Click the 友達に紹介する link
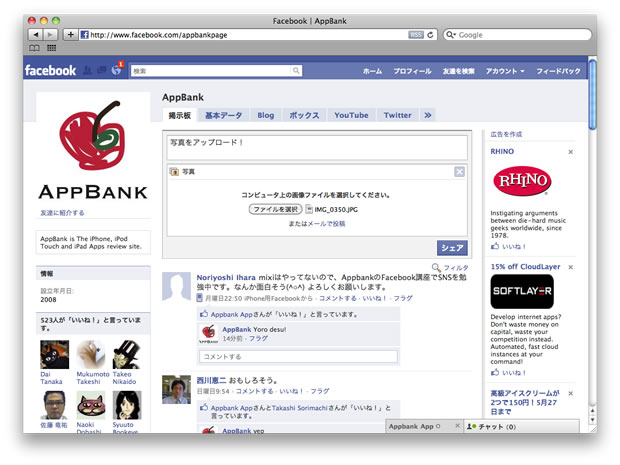Screen dimensions: 620x465 62,213
